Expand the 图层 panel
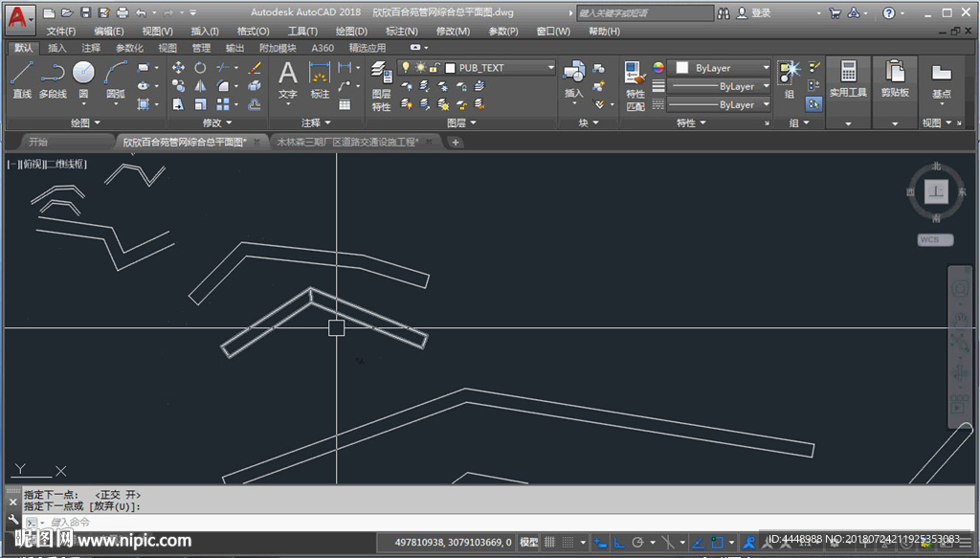The width and height of the screenshot is (980, 558). (462, 123)
